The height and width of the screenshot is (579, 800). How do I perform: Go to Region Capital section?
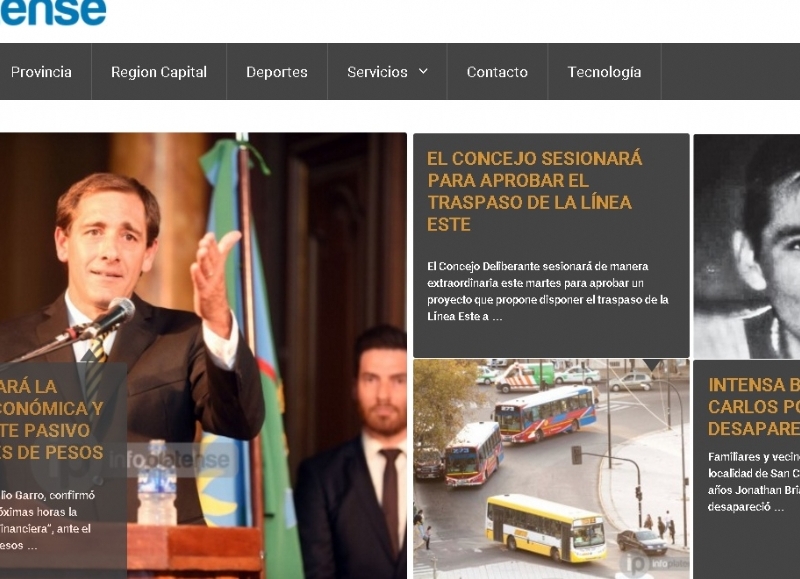click(159, 72)
